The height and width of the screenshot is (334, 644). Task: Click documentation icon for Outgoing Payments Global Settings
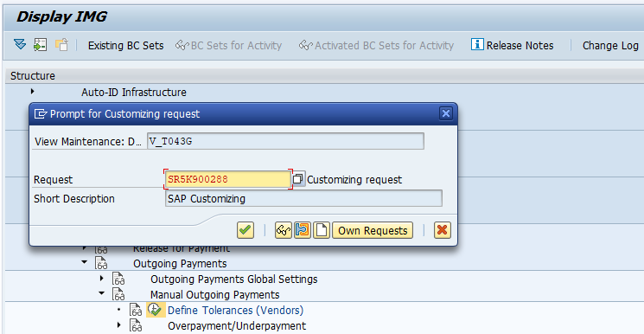(x=118, y=279)
